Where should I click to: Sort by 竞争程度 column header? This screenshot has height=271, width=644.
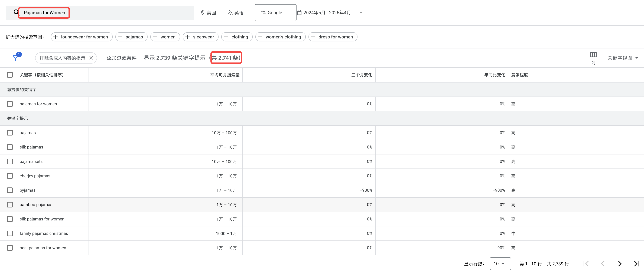point(519,75)
